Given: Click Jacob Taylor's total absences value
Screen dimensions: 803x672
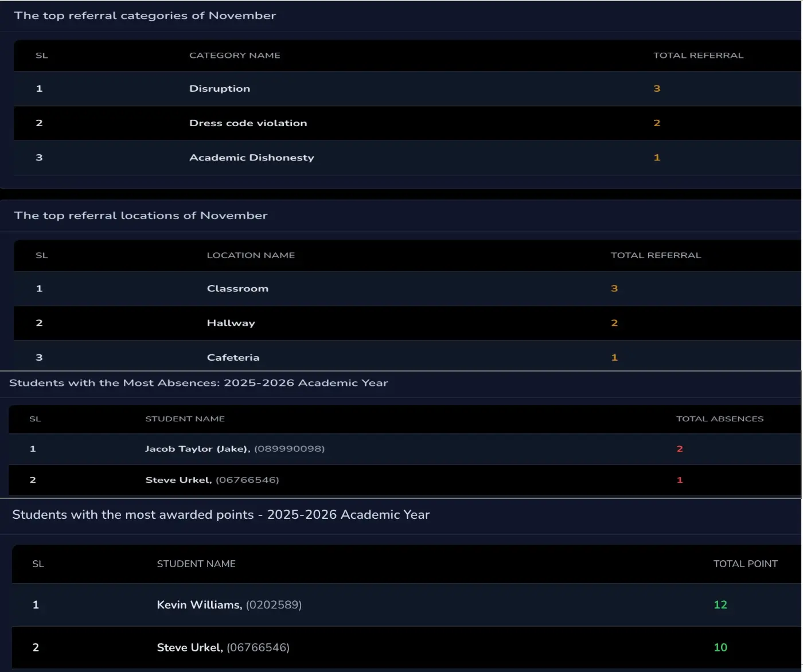Looking at the screenshot, I should [x=680, y=449].
